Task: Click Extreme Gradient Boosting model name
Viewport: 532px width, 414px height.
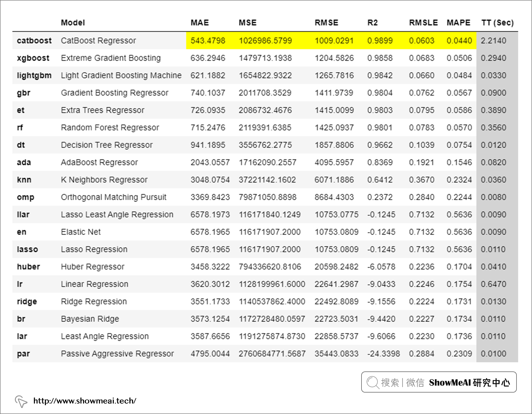Action: (x=111, y=58)
